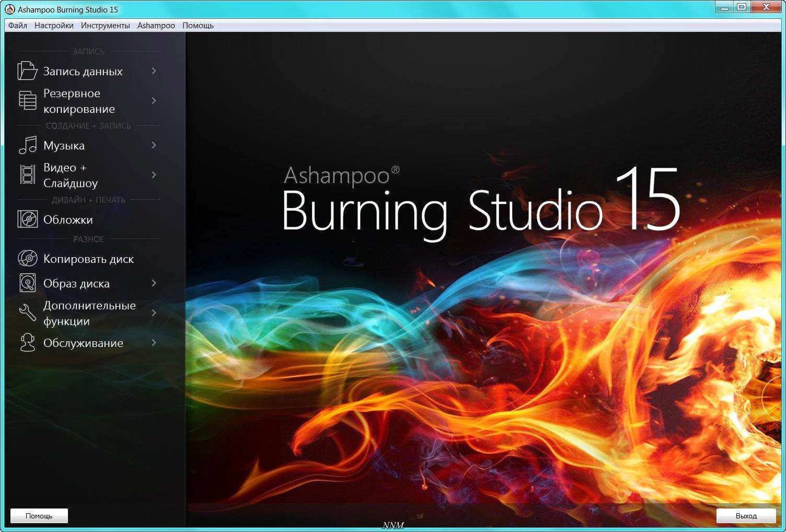
Task: Click the Выход button
Action: click(x=746, y=516)
